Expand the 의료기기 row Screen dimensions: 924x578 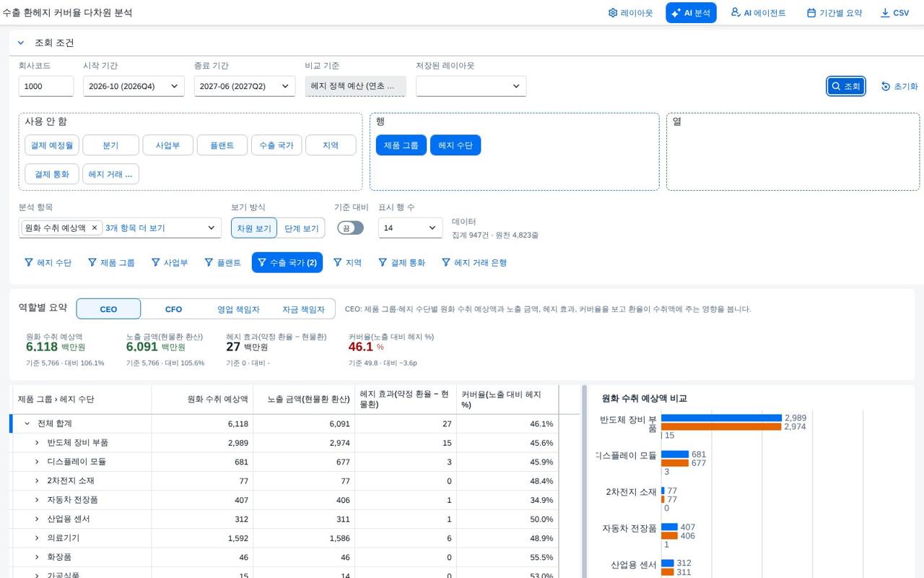point(37,538)
